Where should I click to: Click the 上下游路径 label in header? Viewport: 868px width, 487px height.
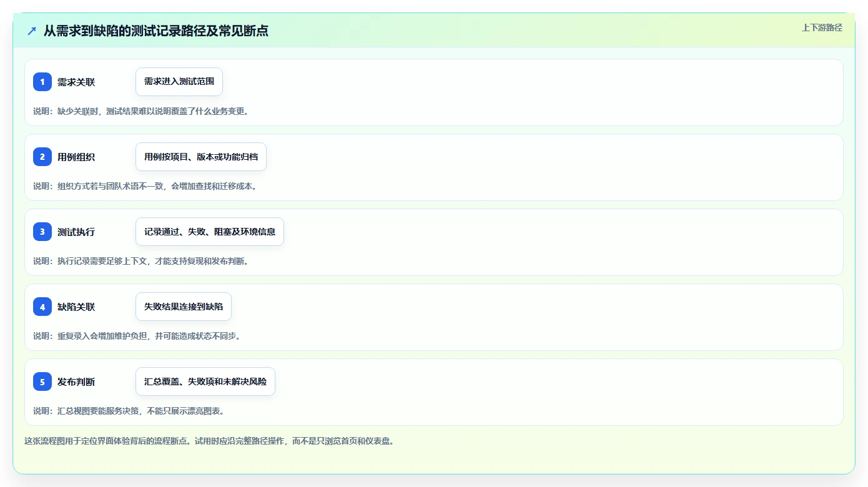pos(822,27)
